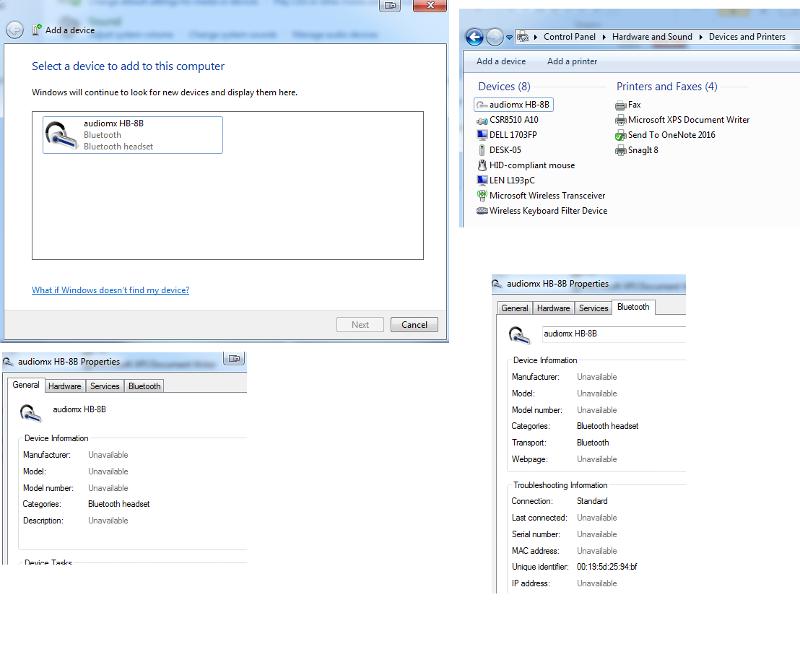The height and width of the screenshot is (662, 800).
Task: Select Bluetooth tab in right Properties window
Action: [633, 307]
